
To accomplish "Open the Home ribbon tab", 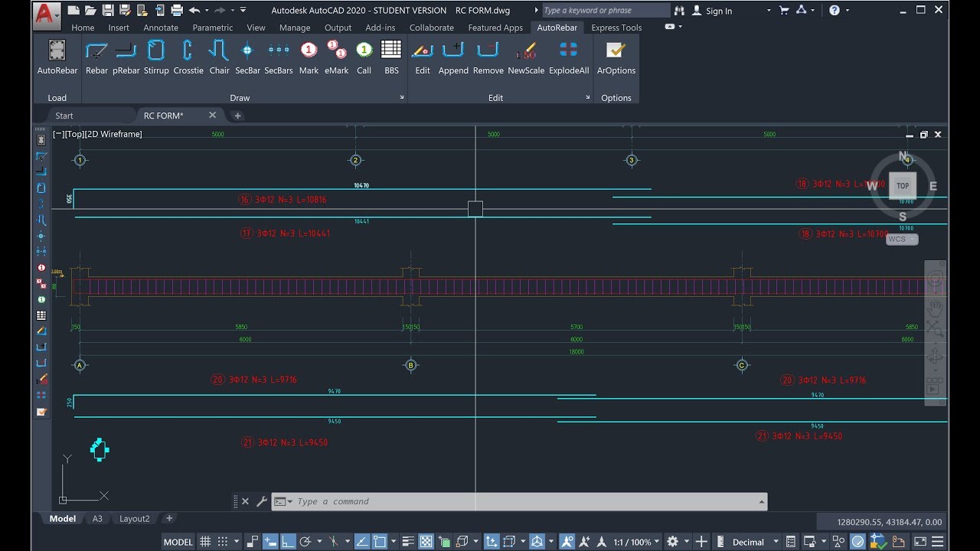I will pyautogui.click(x=83, y=28).
